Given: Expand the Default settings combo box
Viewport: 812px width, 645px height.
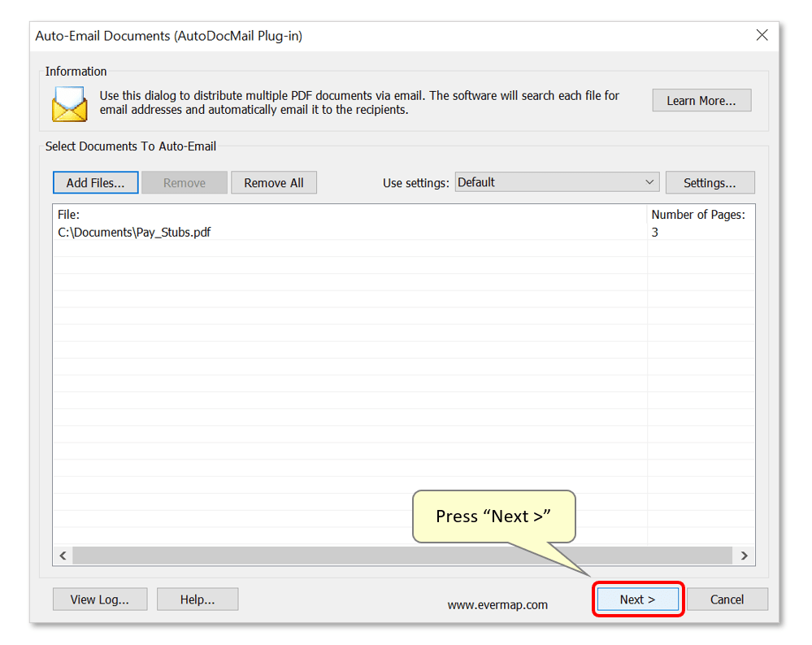Looking at the screenshot, I should pyautogui.click(x=649, y=182).
